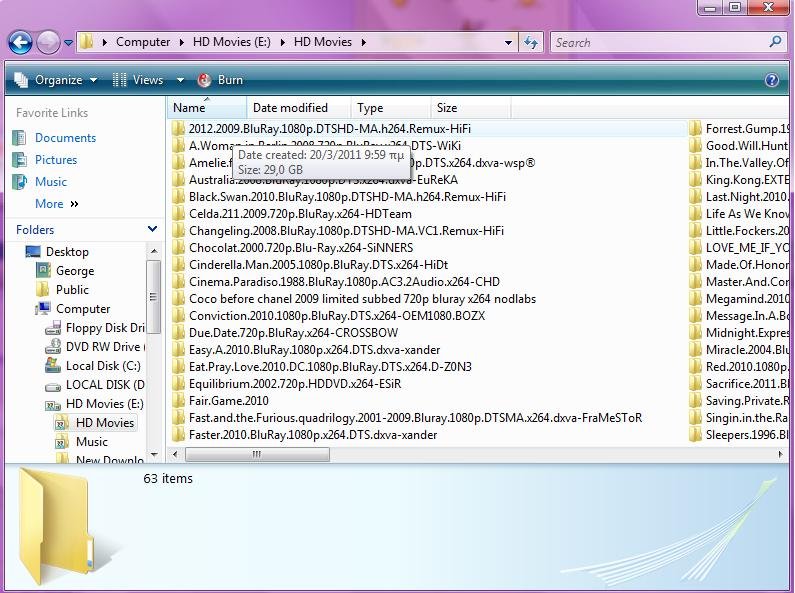Click the Views toolbar button
Viewport: 795px width, 593px height.
pos(138,80)
